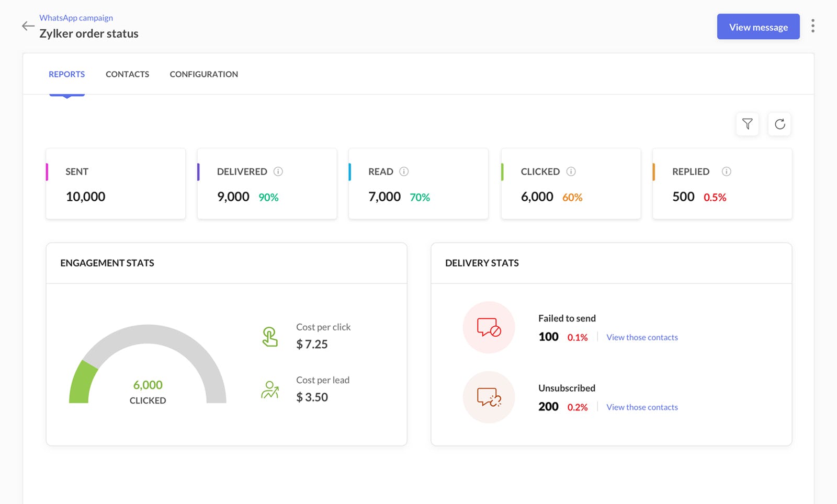Click the Failed to send message icon
This screenshot has height=504, width=837.
489,327
